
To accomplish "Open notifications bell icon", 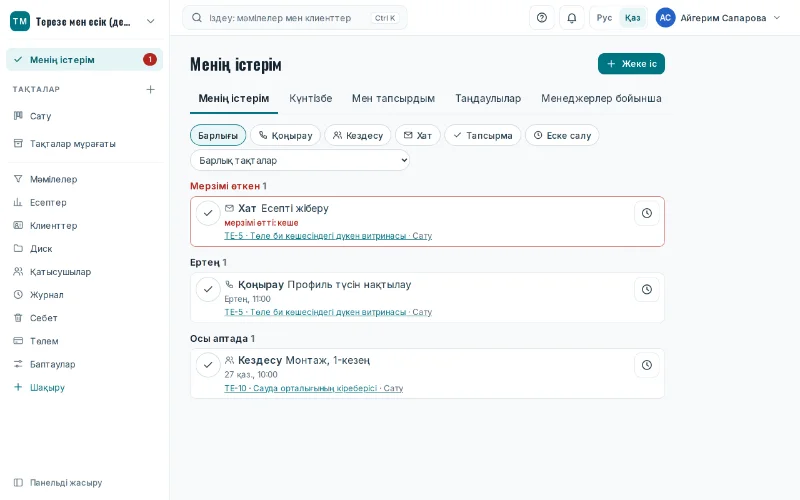I will 571,18.
